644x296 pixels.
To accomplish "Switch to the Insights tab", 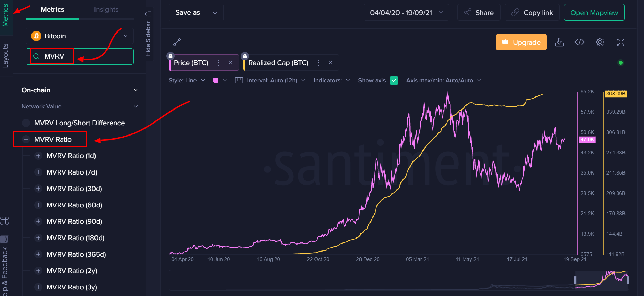I will tap(106, 10).
